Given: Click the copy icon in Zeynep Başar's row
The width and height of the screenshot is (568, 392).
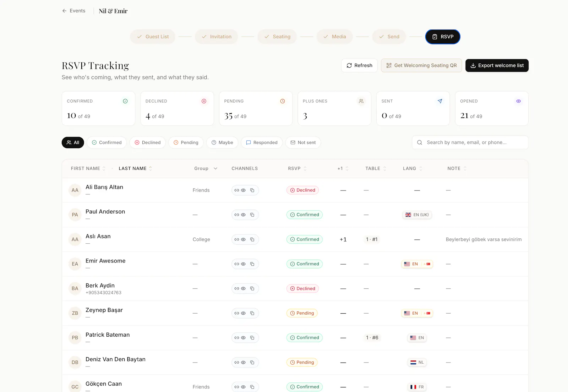Looking at the screenshot, I should (x=252, y=313).
